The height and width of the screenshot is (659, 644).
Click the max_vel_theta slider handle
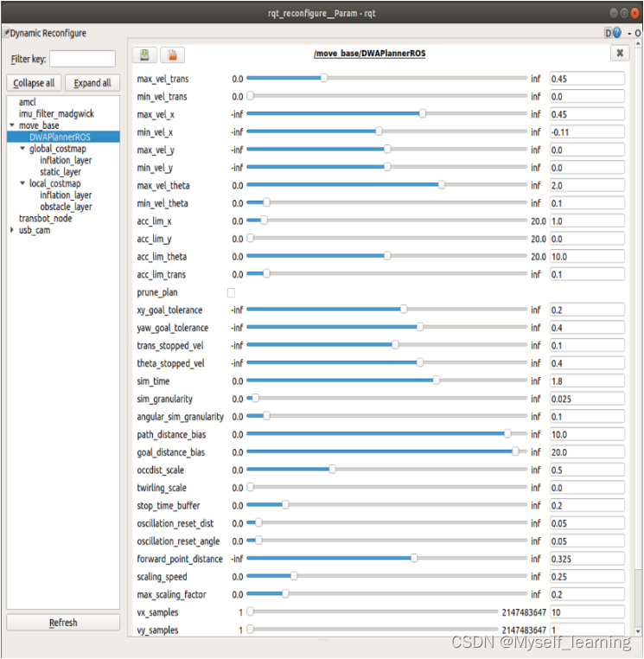click(442, 185)
